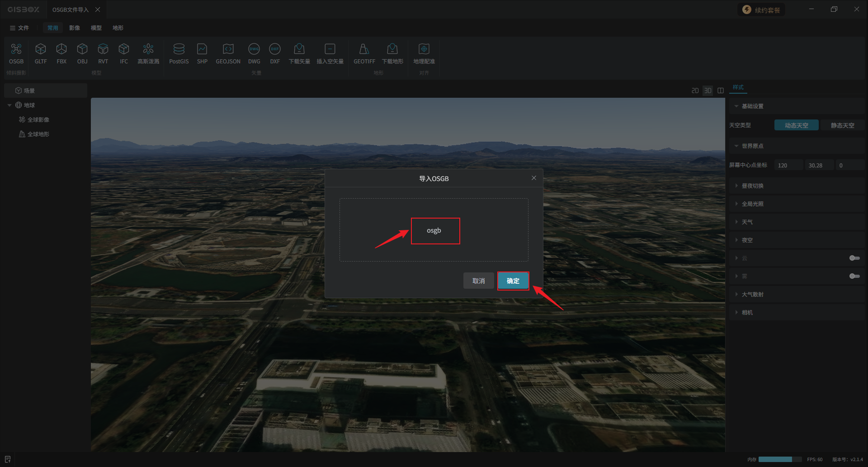The height and width of the screenshot is (467, 868).
Task: Expand the 天气 weather section
Action: pyautogui.click(x=747, y=222)
